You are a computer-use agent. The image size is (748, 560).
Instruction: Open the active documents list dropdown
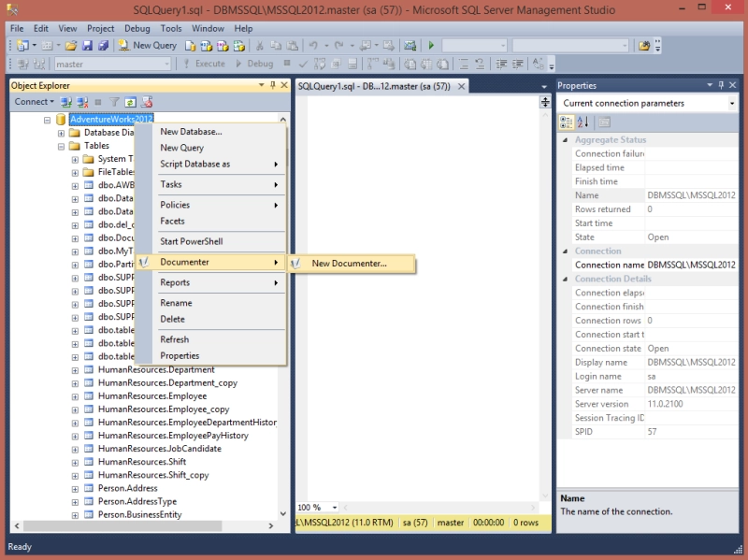click(x=544, y=87)
